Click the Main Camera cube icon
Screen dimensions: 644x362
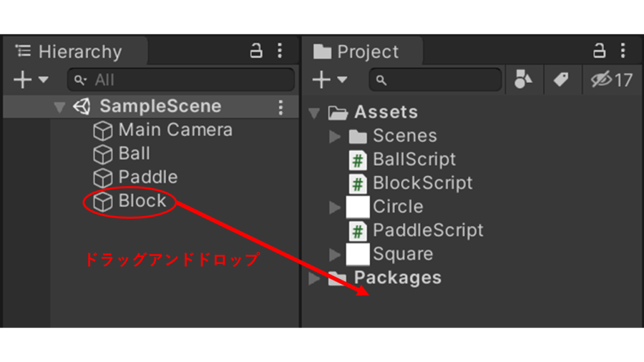(103, 131)
